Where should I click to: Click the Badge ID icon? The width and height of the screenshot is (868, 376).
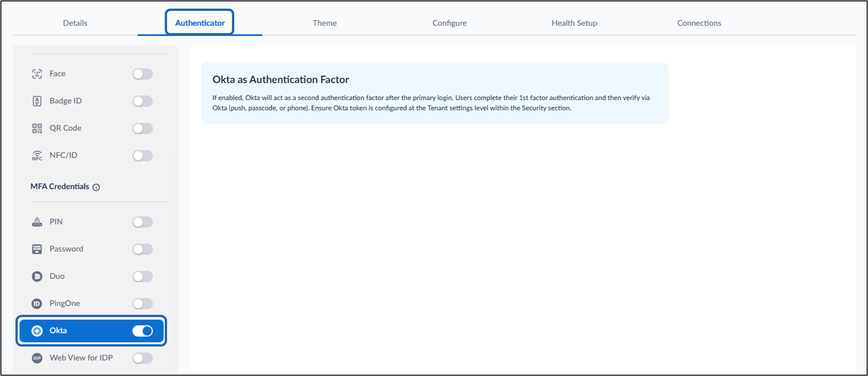coord(37,101)
